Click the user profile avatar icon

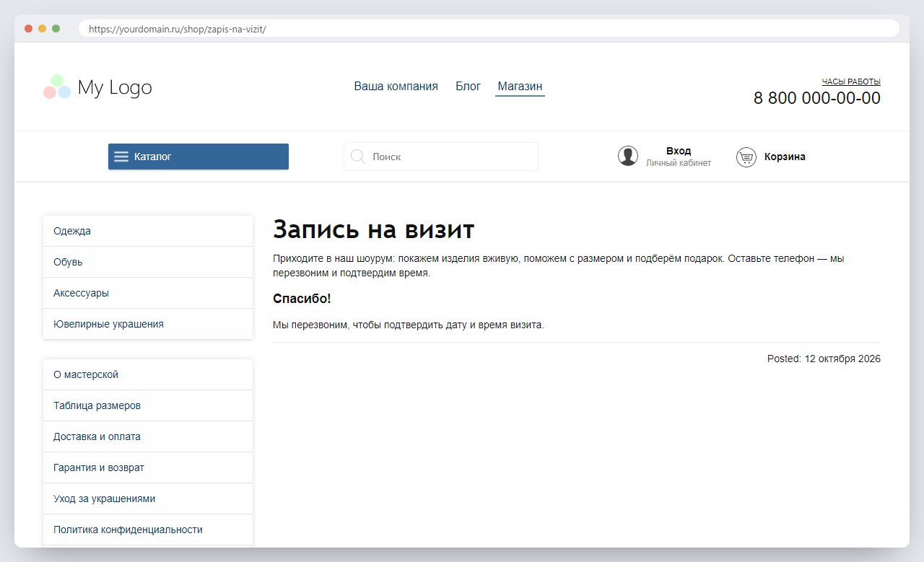[x=628, y=156]
